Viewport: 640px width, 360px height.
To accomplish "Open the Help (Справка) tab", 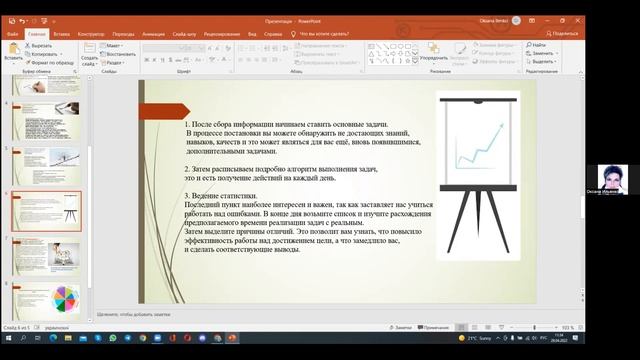I will pos(273,34).
